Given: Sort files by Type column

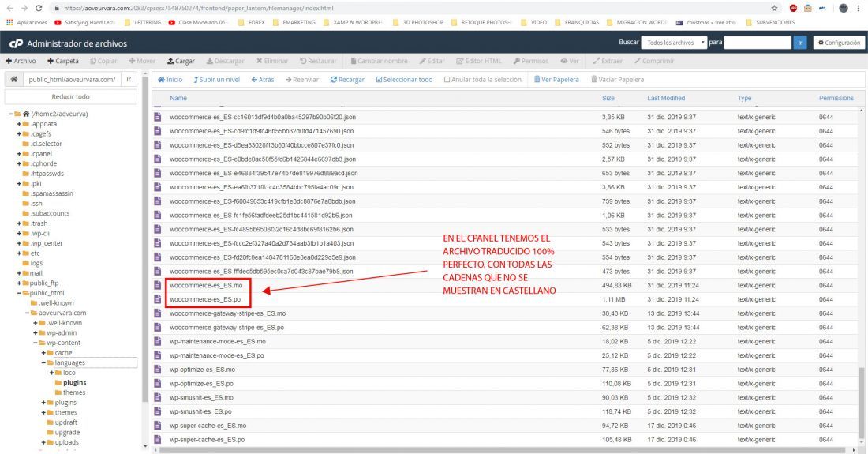Looking at the screenshot, I should coord(744,98).
